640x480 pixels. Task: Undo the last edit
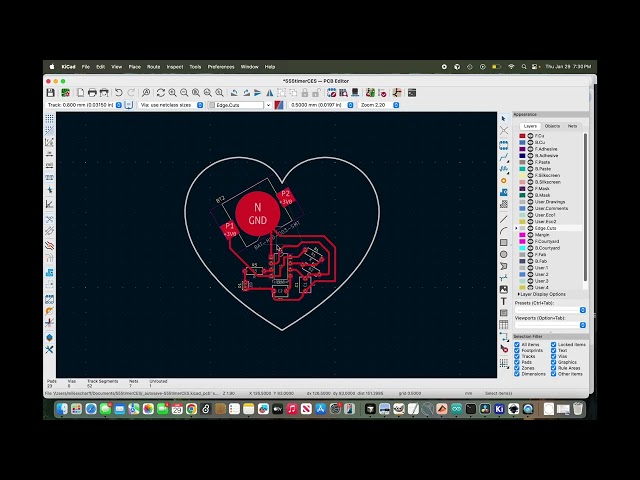pos(118,93)
